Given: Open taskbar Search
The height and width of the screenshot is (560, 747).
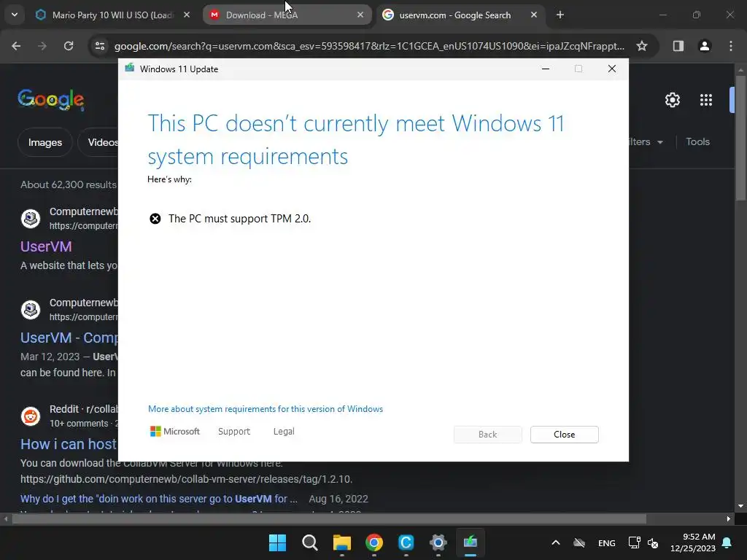Looking at the screenshot, I should pos(309,542).
